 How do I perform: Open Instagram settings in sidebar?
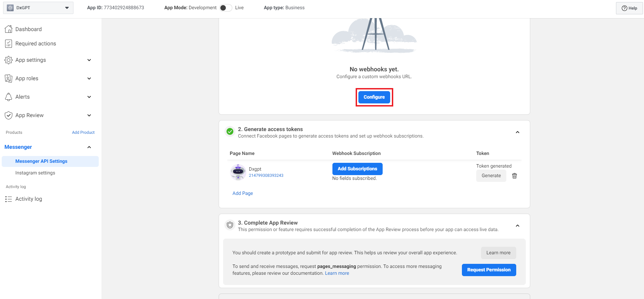pyautogui.click(x=35, y=173)
